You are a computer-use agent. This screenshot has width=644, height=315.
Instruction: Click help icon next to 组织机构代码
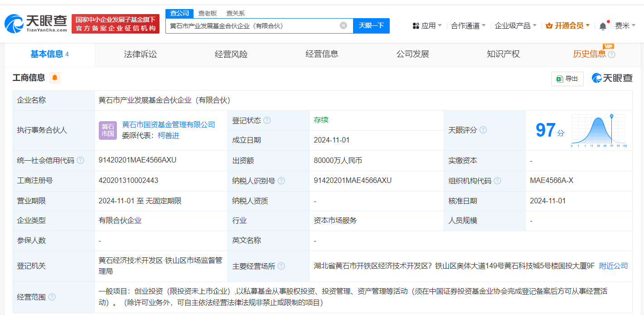click(x=497, y=181)
